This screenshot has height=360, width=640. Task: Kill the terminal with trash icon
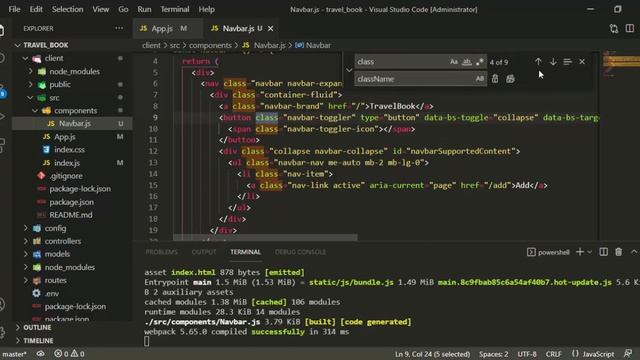click(618, 252)
